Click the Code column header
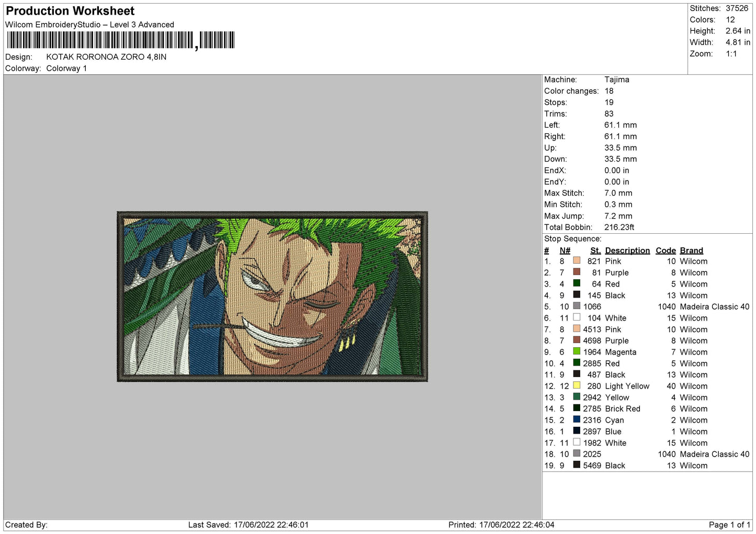The height and width of the screenshot is (534, 756). click(x=665, y=251)
